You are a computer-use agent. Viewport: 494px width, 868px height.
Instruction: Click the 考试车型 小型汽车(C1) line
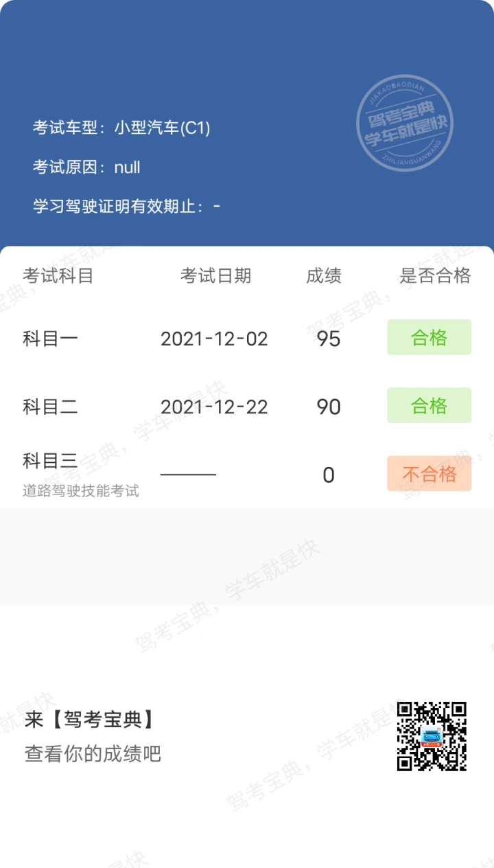[121, 128]
